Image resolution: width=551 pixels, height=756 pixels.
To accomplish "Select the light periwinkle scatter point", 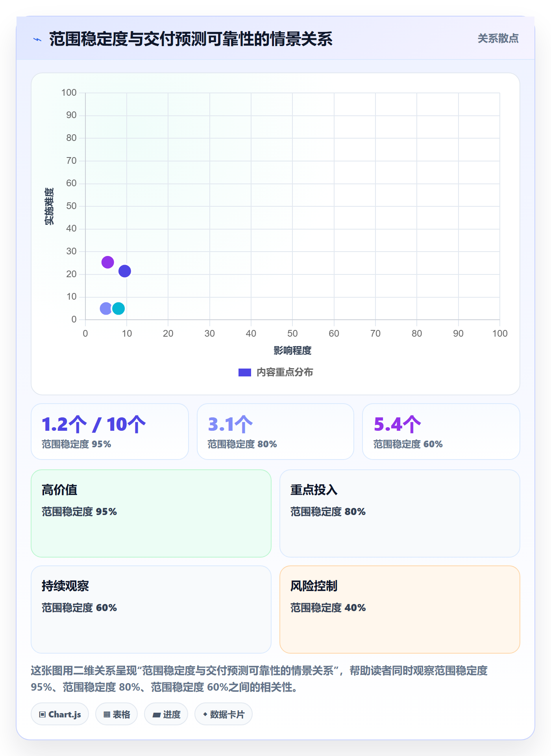I will coord(106,308).
